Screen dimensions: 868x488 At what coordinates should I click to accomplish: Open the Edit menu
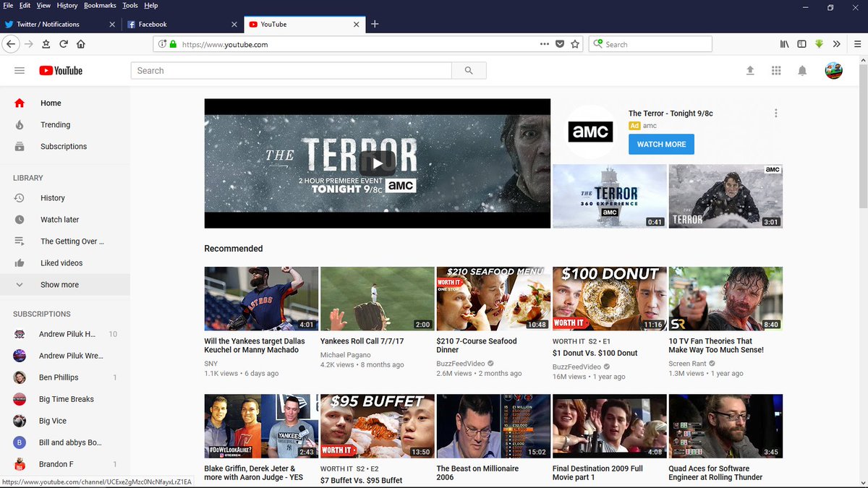25,5
